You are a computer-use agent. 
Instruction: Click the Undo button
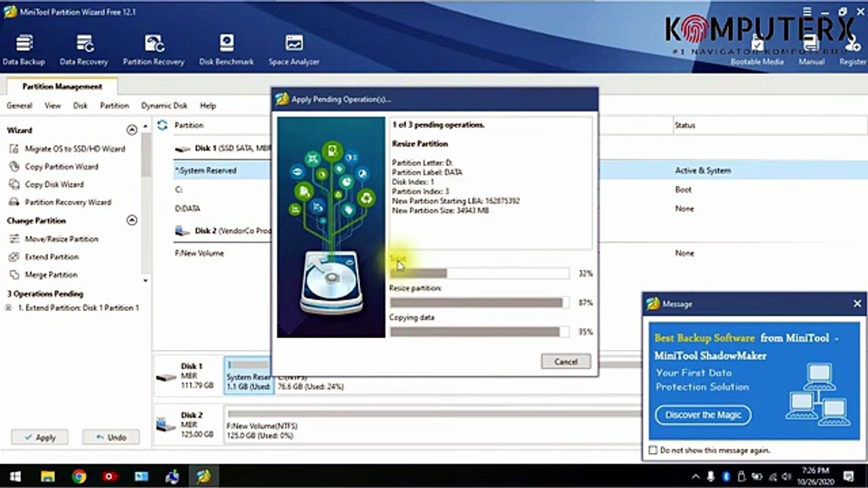(111, 437)
